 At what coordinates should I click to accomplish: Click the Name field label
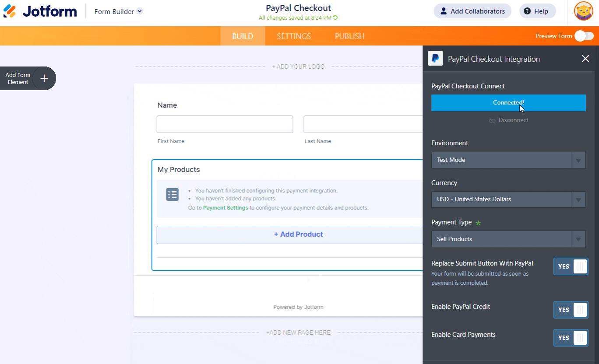[x=167, y=105]
